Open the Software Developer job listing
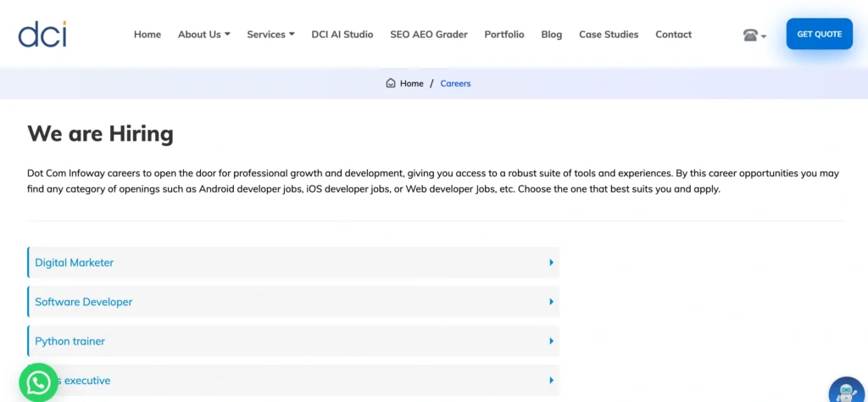868x402 pixels. click(x=293, y=302)
